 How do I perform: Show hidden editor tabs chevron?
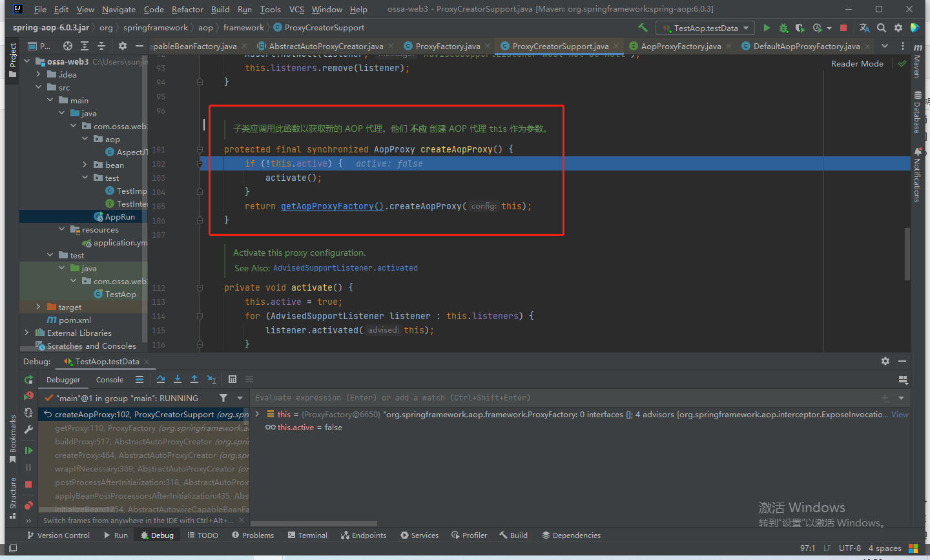coord(885,46)
